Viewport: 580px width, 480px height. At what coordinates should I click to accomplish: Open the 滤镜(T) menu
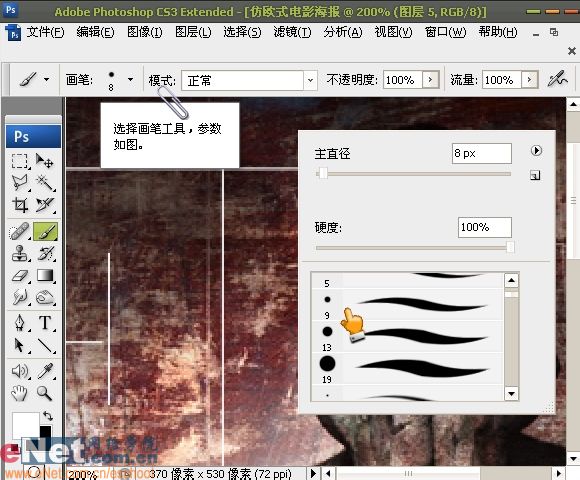(292, 32)
